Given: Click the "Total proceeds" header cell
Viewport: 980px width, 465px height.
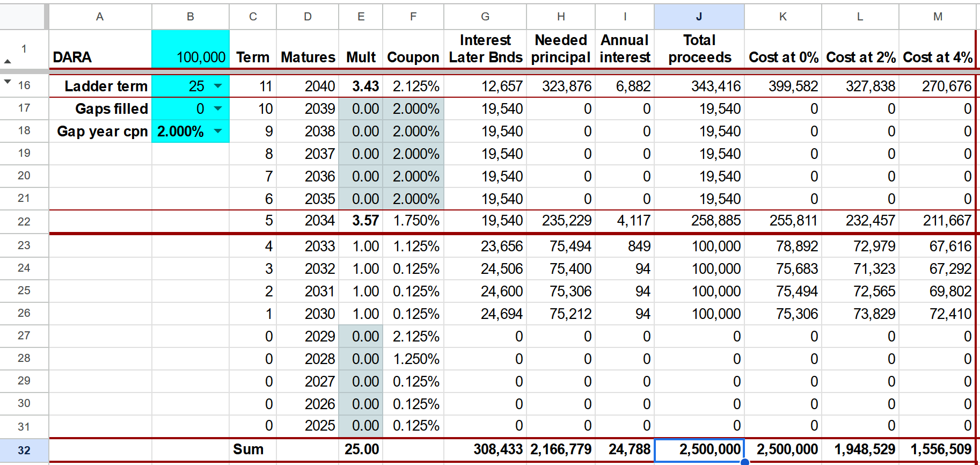Looking at the screenshot, I should click(x=699, y=49).
